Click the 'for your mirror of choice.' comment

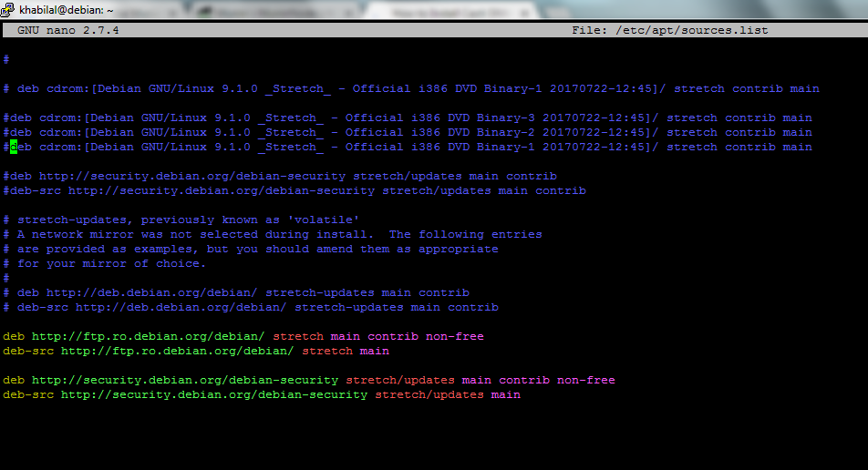104,264
